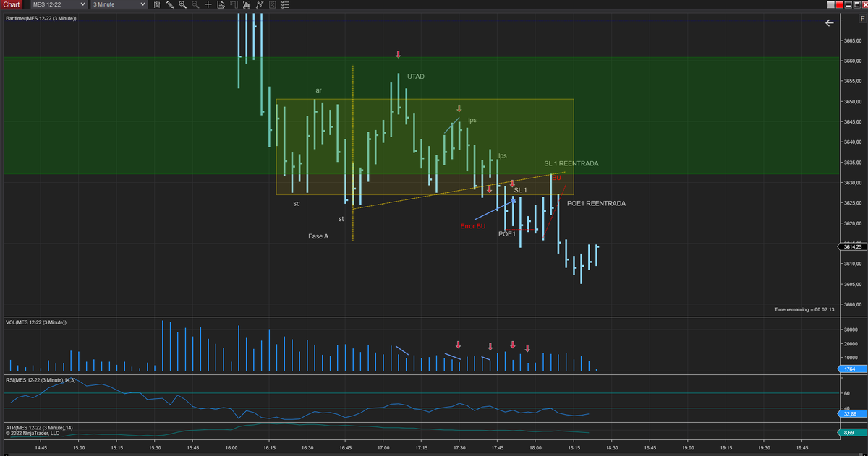Click the Fase A annotation text
Screen dimensions: 868x456
click(x=318, y=236)
